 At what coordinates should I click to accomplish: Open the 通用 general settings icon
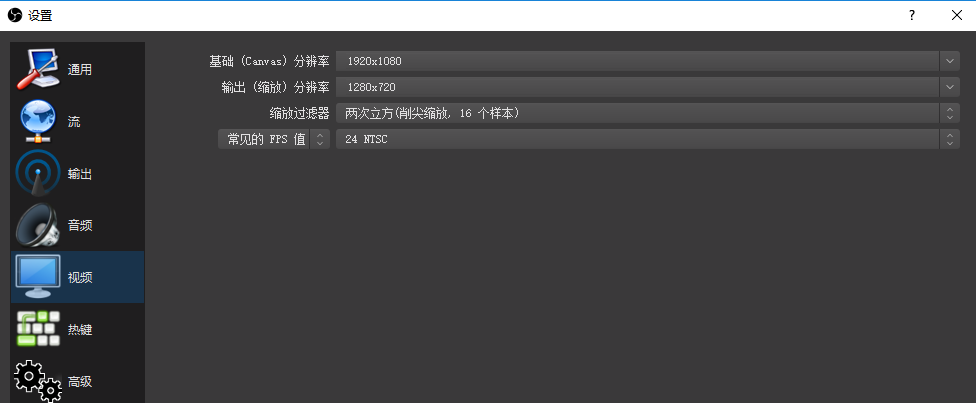(37, 69)
